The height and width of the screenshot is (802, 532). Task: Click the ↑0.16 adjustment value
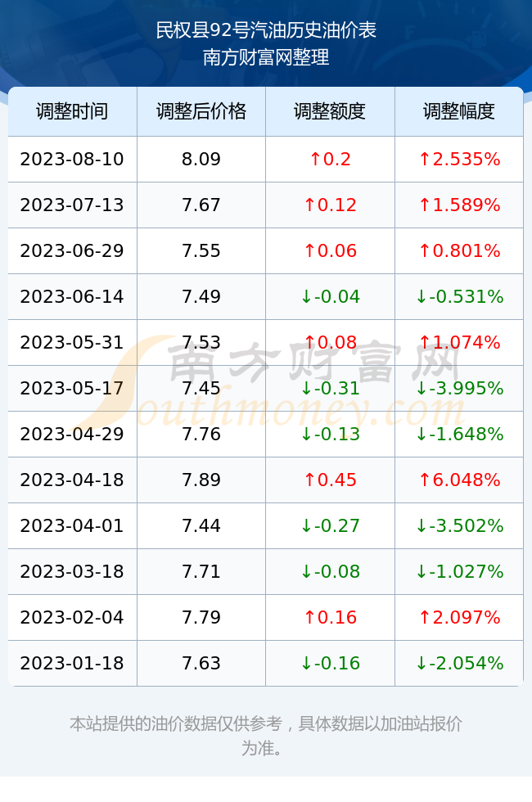[x=330, y=617]
